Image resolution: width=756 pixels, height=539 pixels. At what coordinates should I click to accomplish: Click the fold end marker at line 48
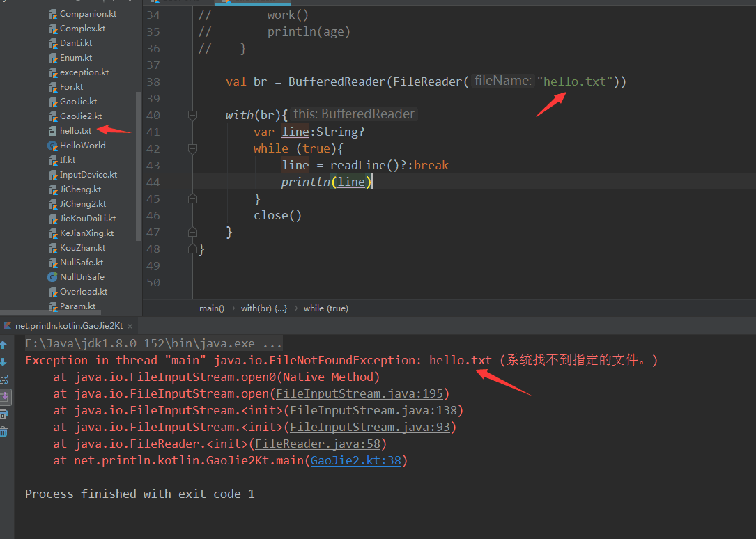(x=192, y=249)
